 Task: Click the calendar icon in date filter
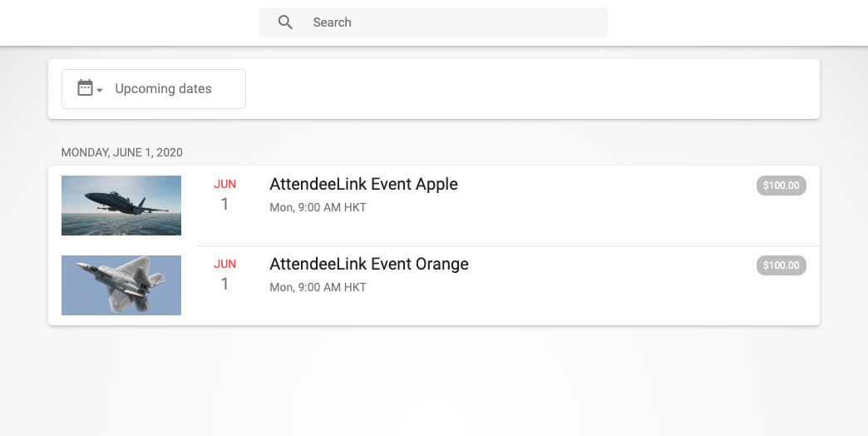point(85,87)
